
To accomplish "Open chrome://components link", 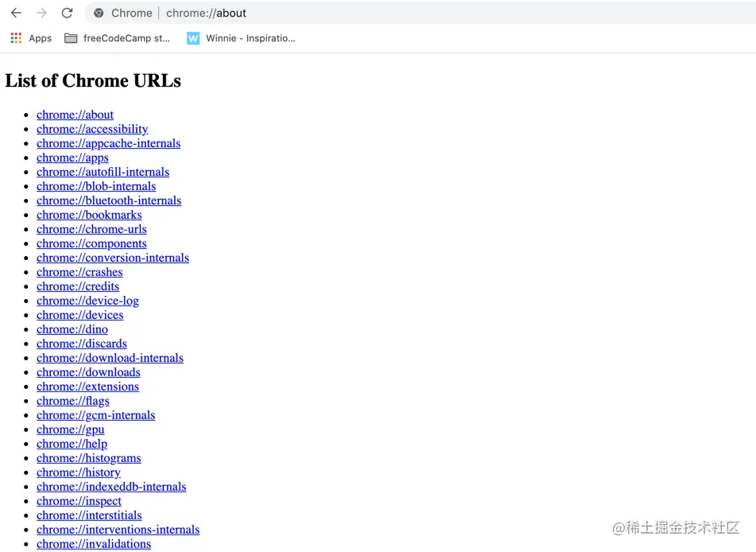I will (x=91, y=243).
